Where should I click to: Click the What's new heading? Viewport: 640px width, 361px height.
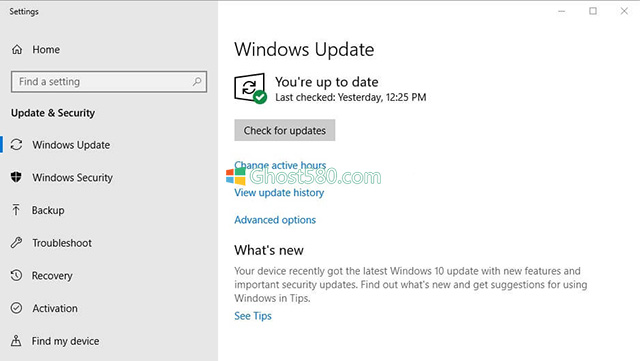tap(269, 250)
